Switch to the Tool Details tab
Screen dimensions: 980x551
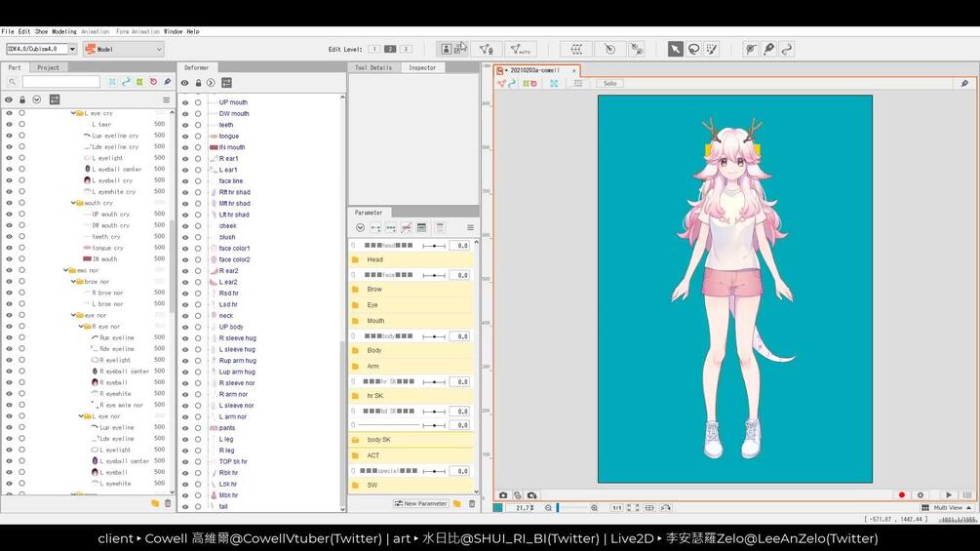pos(373,67)
